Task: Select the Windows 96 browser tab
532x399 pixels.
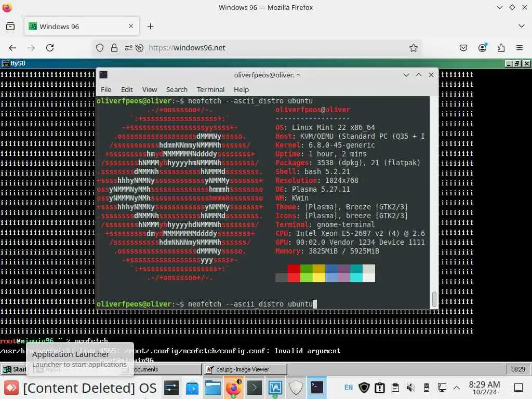Action: pos(82,26)
